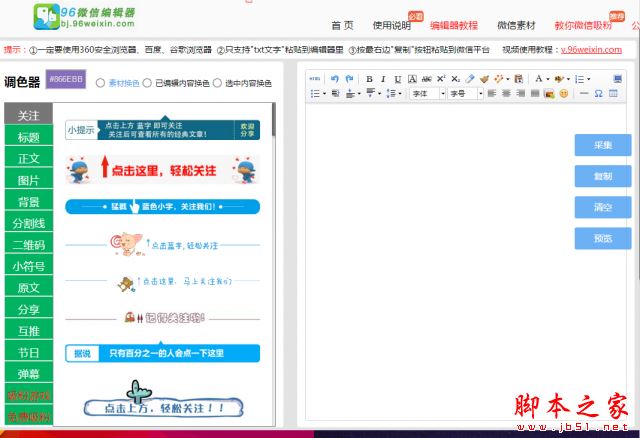This screenshot has width=640, height=438.
Task: Open the auto typeset dropdown arrow
Action: pyautogui.click(x=508, y=79)
